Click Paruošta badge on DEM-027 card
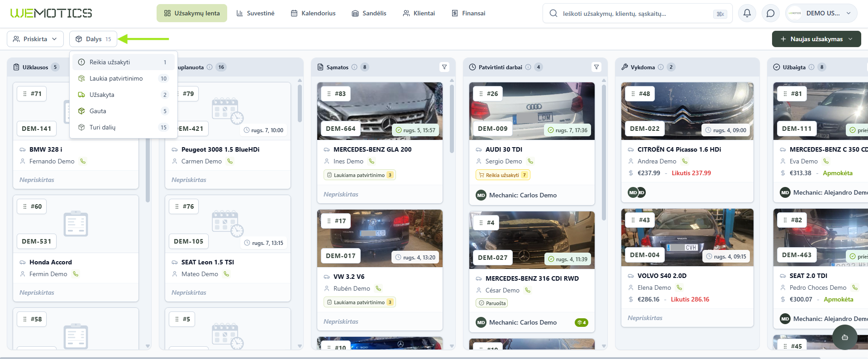The image size is (868, 359). pyautogui.click(x=491, y=303)
